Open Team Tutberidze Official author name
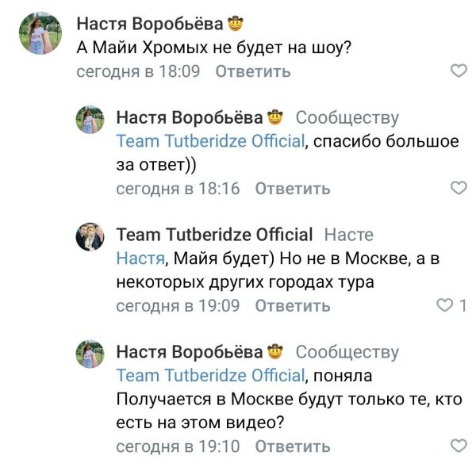This screenshot has width=476, height=467. tap(214, 235)
